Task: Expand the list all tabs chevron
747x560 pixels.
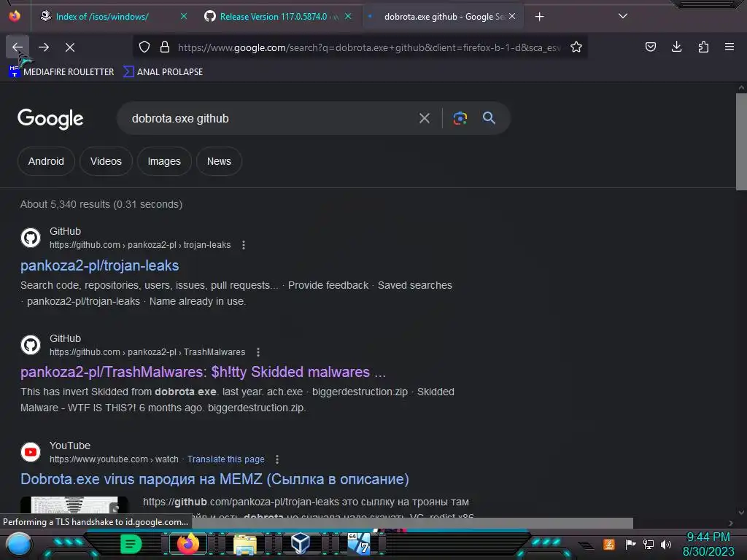Action: pos(623,16)
